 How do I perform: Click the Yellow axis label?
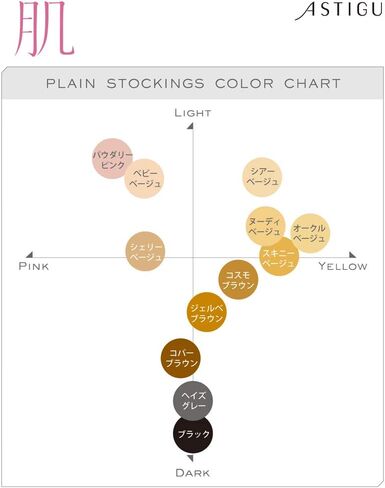coord(343,266)
